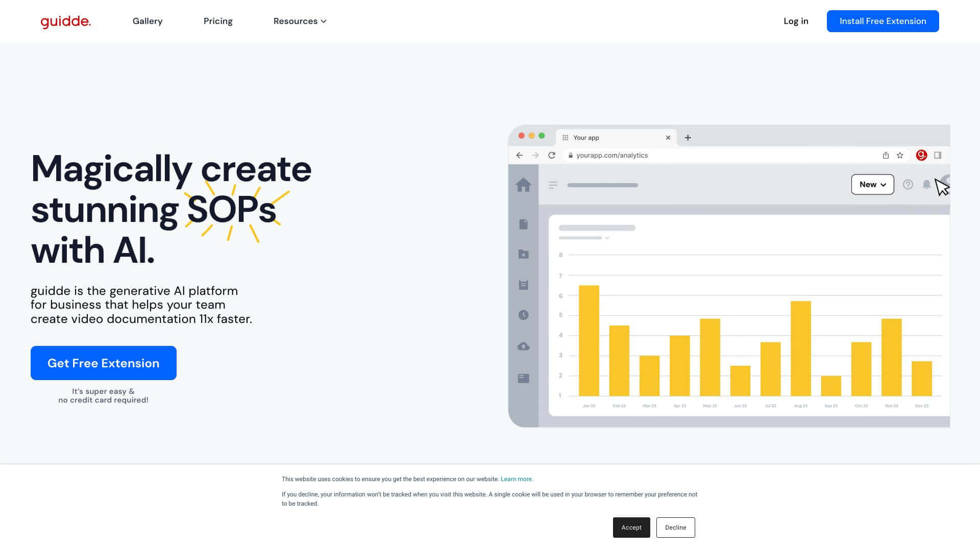Open the documents page icon in sidebar
Screen dimensions: 980x551
pyautogui.click(x=523, y=224)
